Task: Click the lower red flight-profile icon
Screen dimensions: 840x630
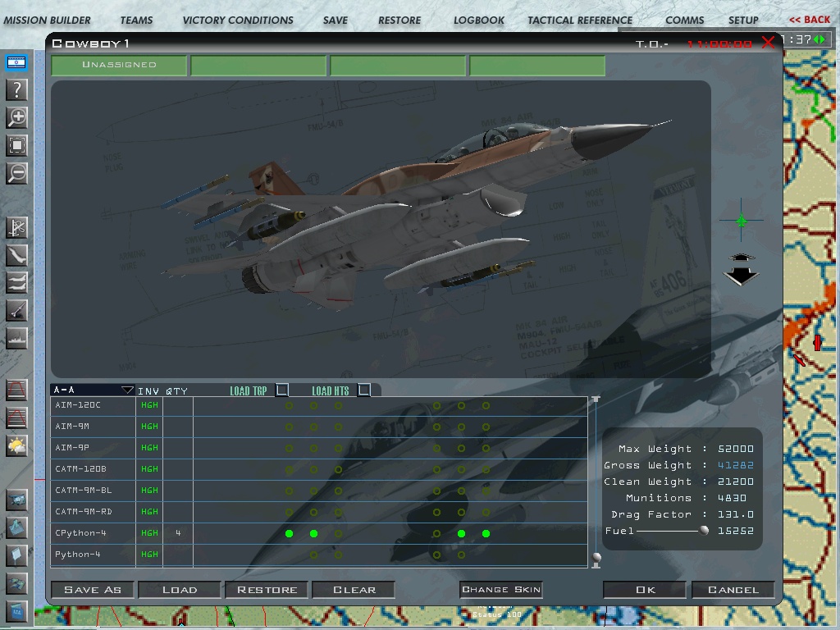Action: pos(16,418)
